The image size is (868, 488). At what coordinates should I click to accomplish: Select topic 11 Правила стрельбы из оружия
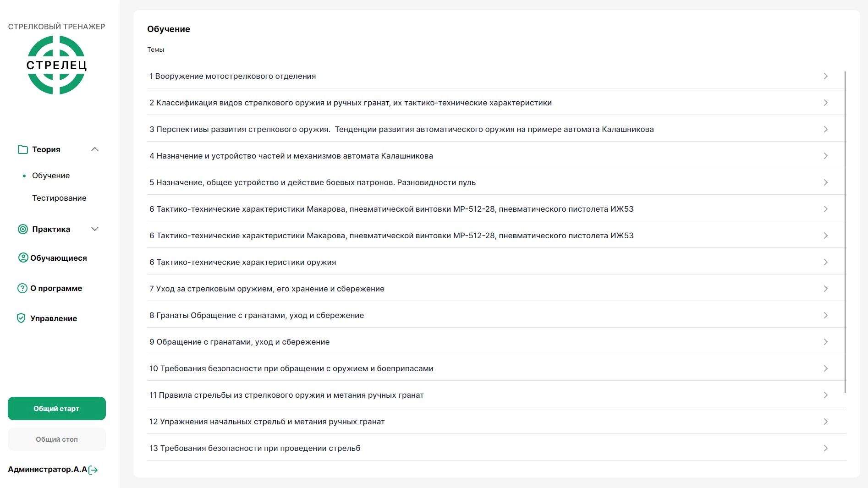coord(496,395)
